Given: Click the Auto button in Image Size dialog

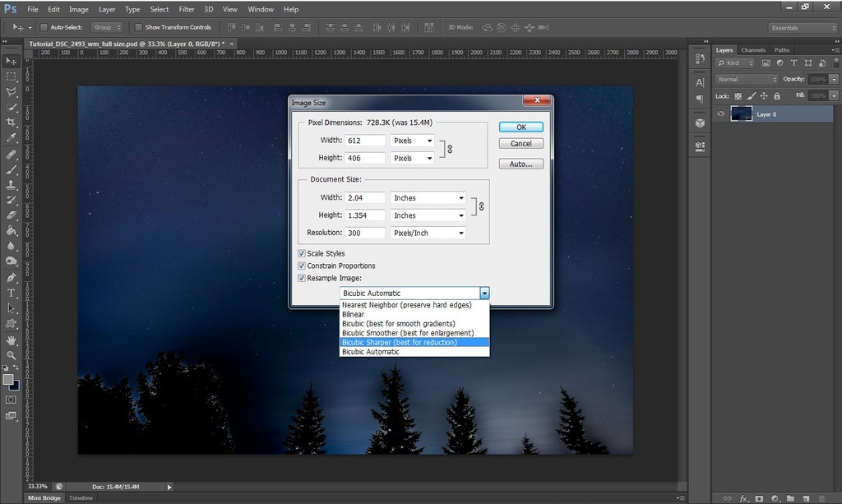Looking at the screenshot, I should click(521, 164).
